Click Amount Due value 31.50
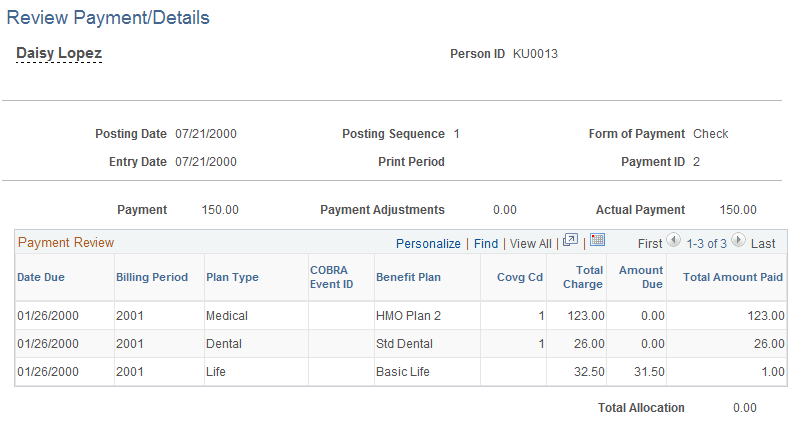796x423 pixels. [649, 372]
